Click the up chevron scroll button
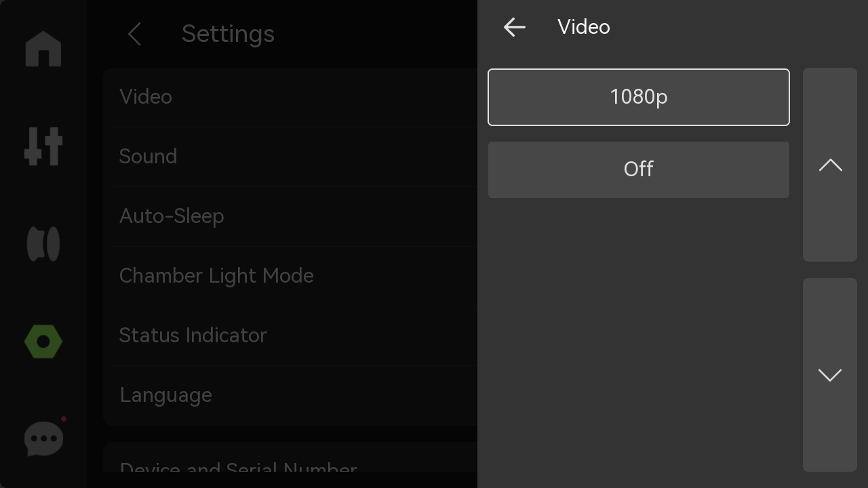Viewport: 868px width, 488px height. click(830, 165)
